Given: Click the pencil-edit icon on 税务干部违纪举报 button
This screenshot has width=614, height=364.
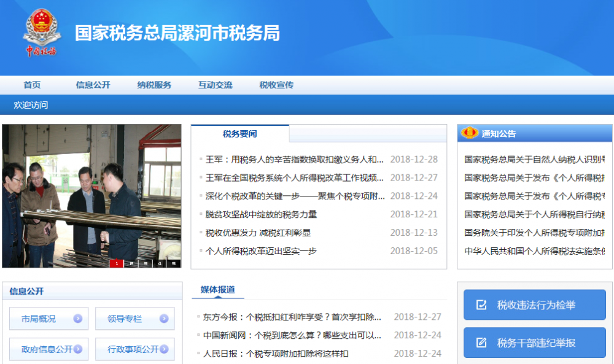Looking at the screenshot, I should point(481,341).
